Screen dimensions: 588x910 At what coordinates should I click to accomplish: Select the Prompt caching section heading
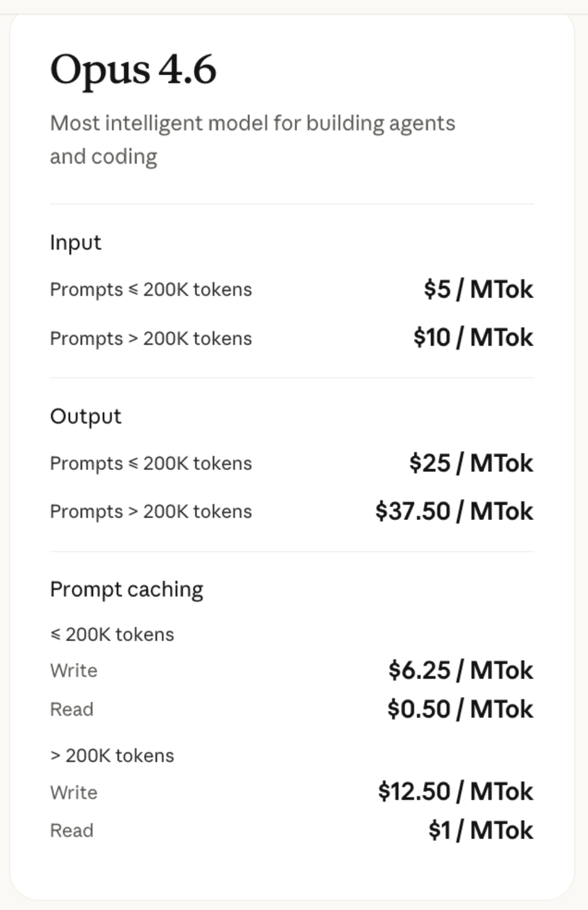126,589
